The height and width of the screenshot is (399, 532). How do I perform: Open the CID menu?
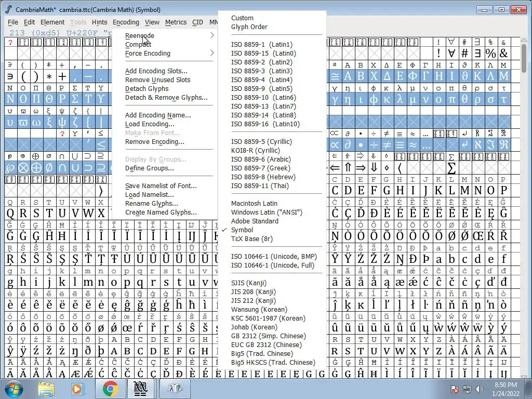point(197,22)
